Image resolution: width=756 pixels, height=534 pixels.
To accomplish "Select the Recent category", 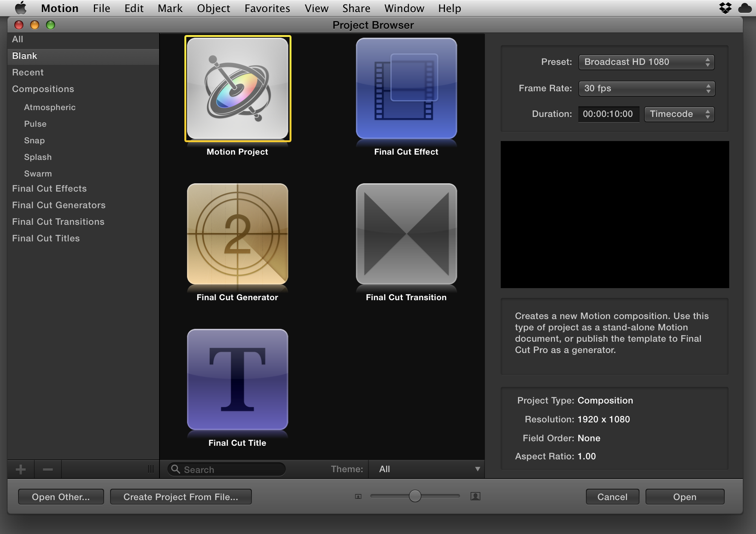I will tap(83, 72).
